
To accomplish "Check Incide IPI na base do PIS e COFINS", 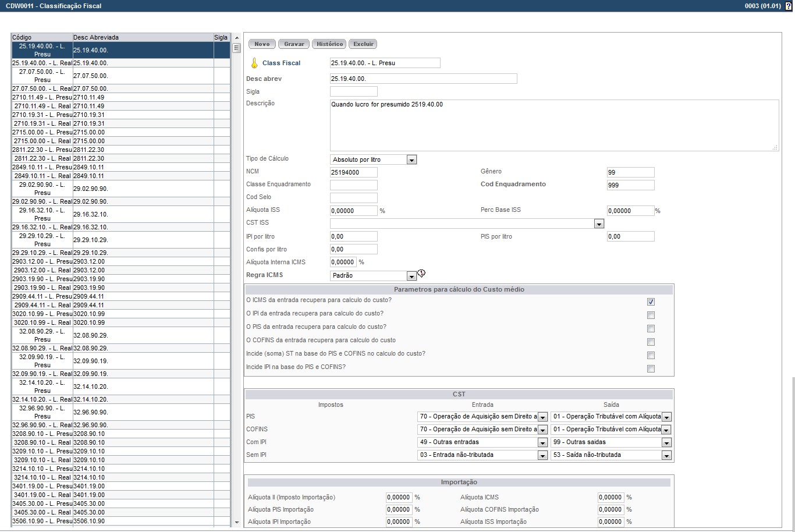I will pyautogui.click(x=651, y=368).
